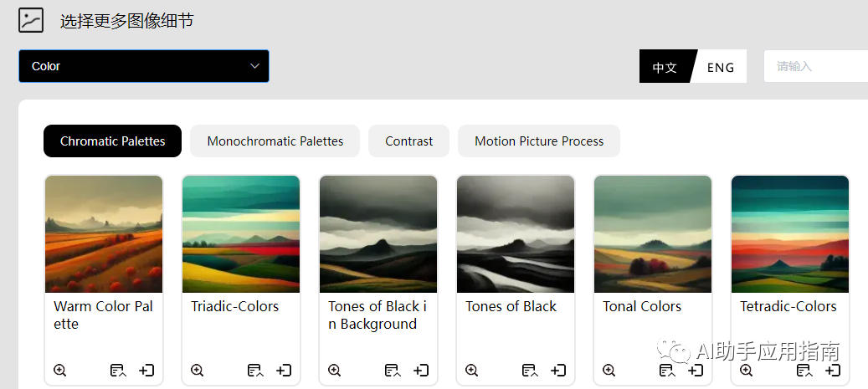
Task: Focus the 请输入 search input field
Action: coord(816,66)
